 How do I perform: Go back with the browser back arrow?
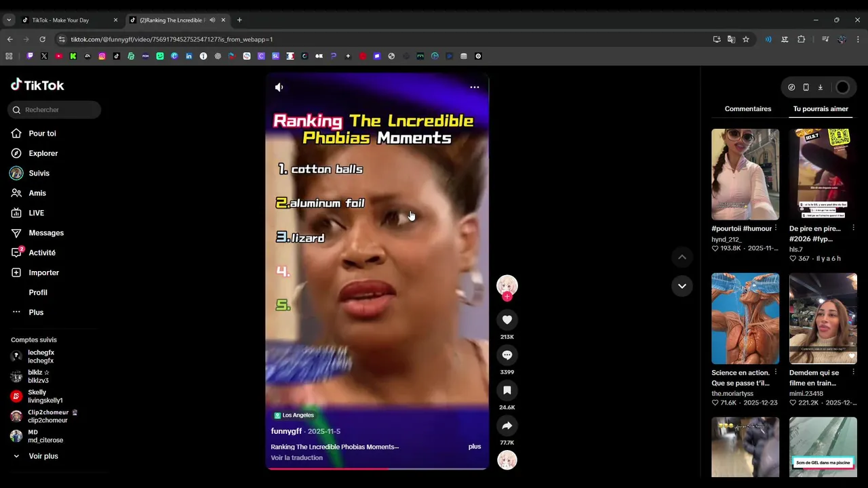pyautogui.click(x=9, y=39)
